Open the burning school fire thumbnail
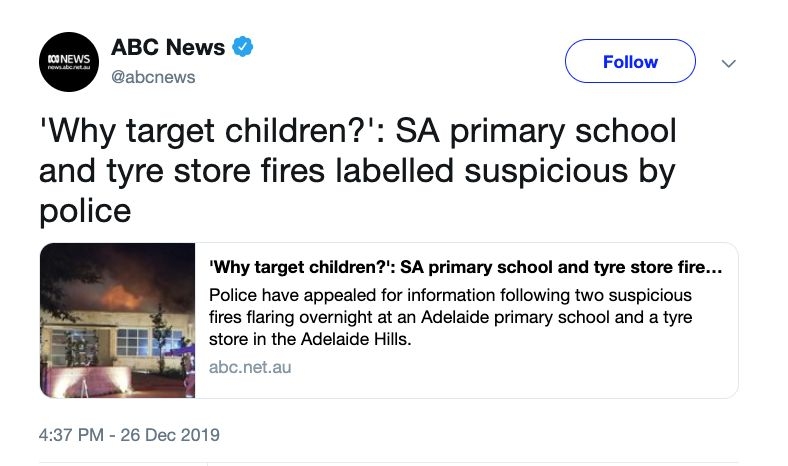 coord(117,321)
